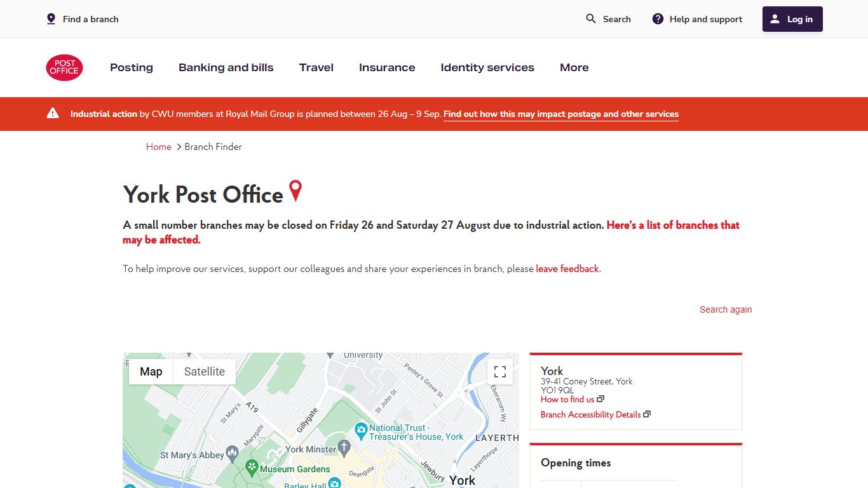This screenshot has height=488, width=868.
Task: Click the external link icon after How to find us
Action: [600, 399]
